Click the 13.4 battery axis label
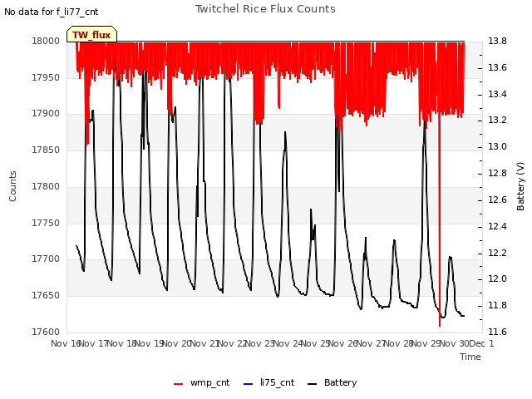This screenshot has width=532, height=399. pos(497,94)
